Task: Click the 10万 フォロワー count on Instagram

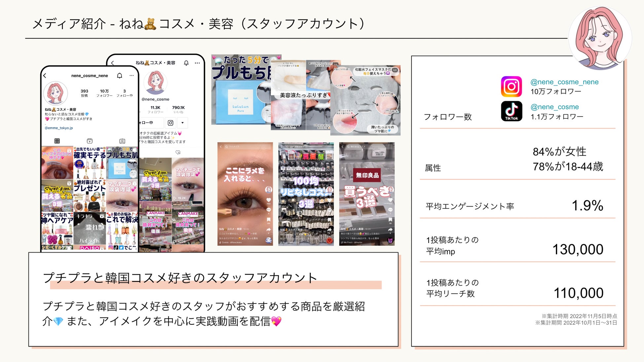Action: pos(104,93)
